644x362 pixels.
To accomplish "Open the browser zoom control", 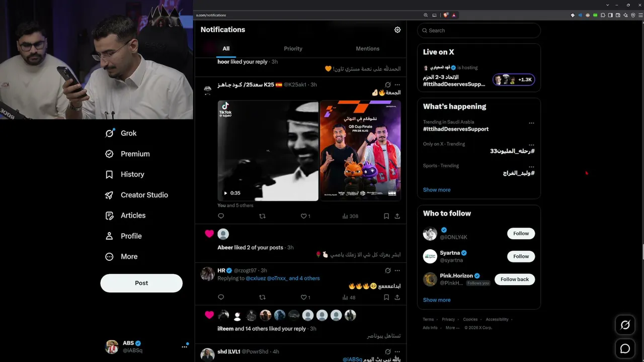I will coord(426,15).
